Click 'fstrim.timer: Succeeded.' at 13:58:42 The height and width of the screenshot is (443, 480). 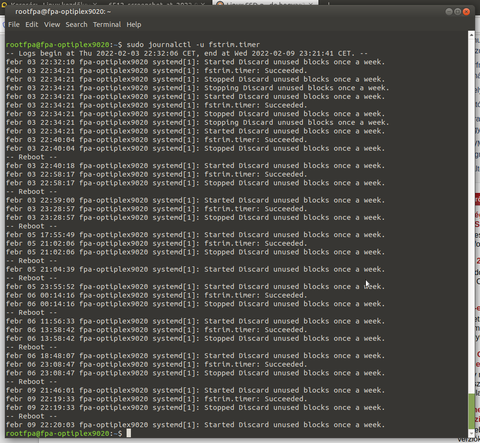coord(255,330)
